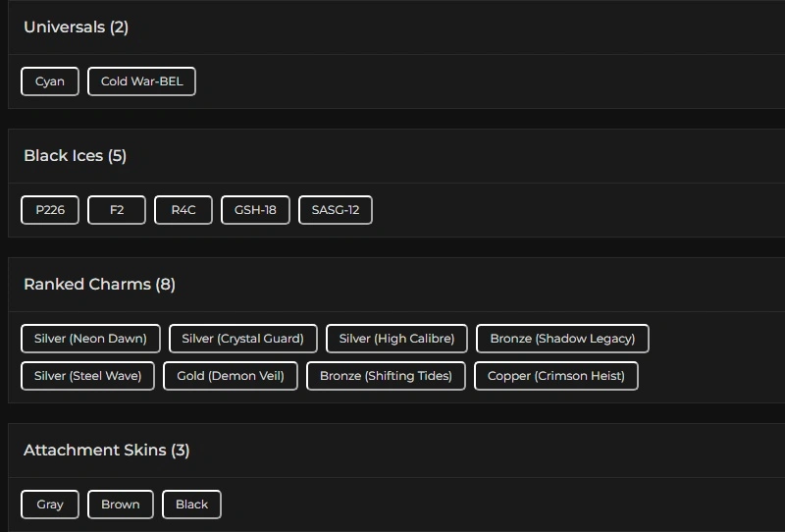The width and height of the screenshot is (785, 532).
Task: Click the Silver (Neon Dawn) charm
Action: click(x=90, y=339)
